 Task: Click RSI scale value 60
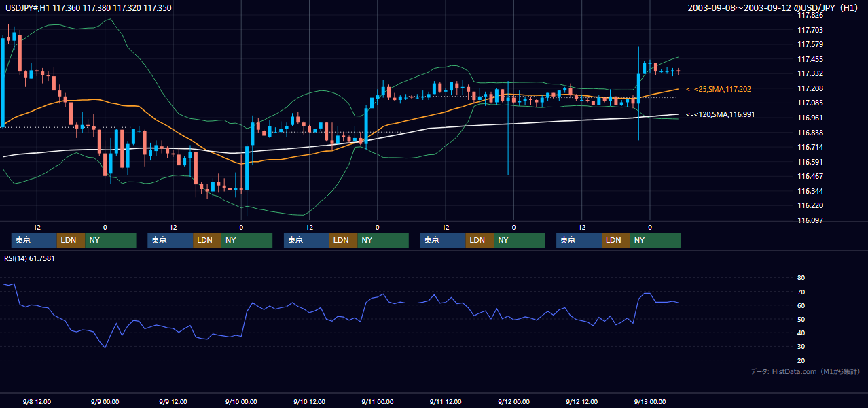pyautogui.click(x=801, y=305)
